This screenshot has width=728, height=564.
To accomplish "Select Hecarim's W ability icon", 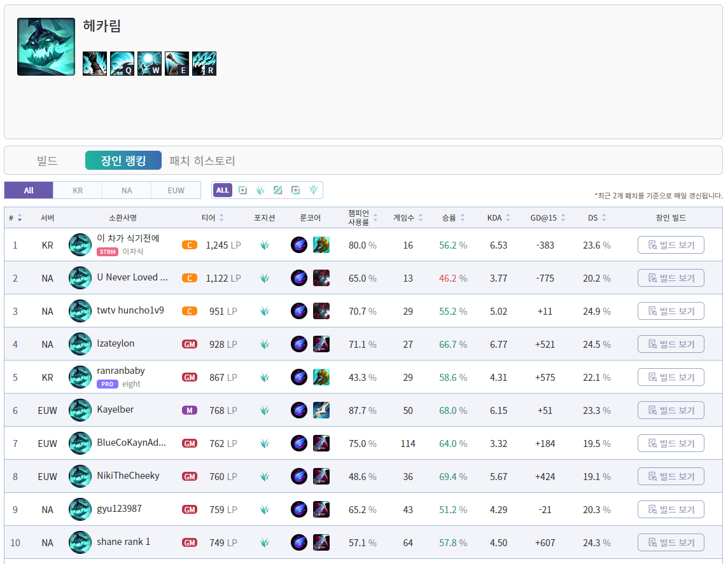I will point(150,64).
